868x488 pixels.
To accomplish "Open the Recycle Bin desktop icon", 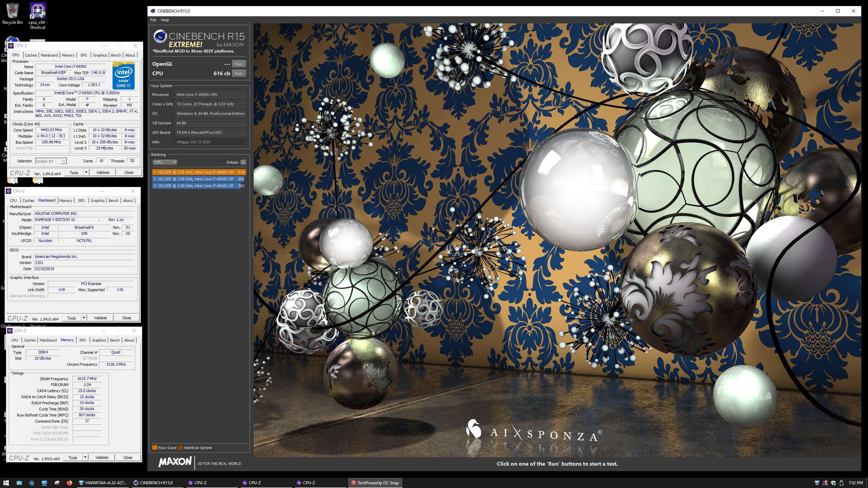I will (x=12, y=14).
